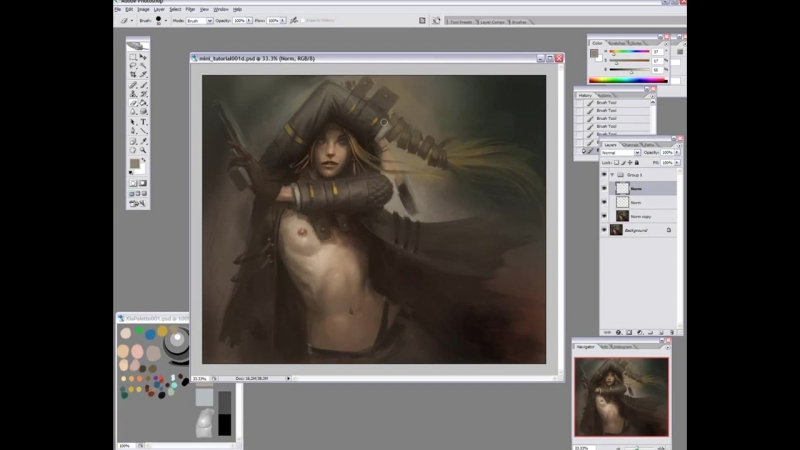Screen dimensions: 800x450
Task: Switch to Quick Mask mode
Action: 143,183
